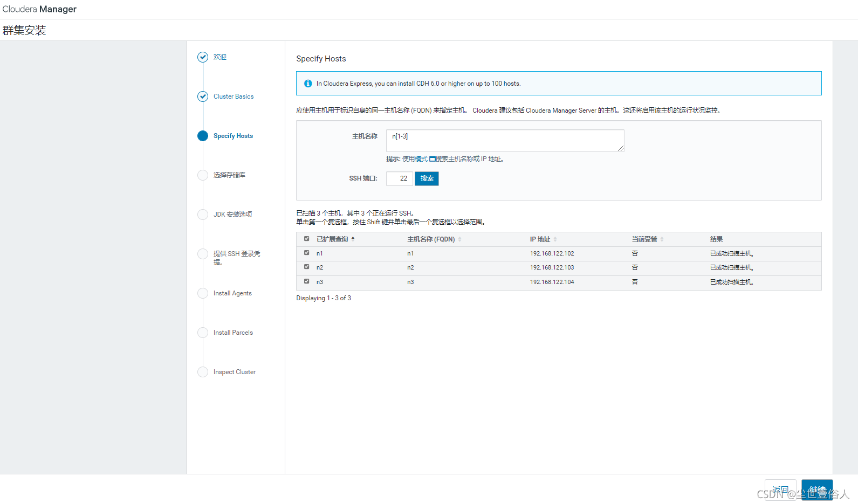Click the Cloudera Manager logo
The width and height of the screenshot is (858, 504).
[39, 9]
